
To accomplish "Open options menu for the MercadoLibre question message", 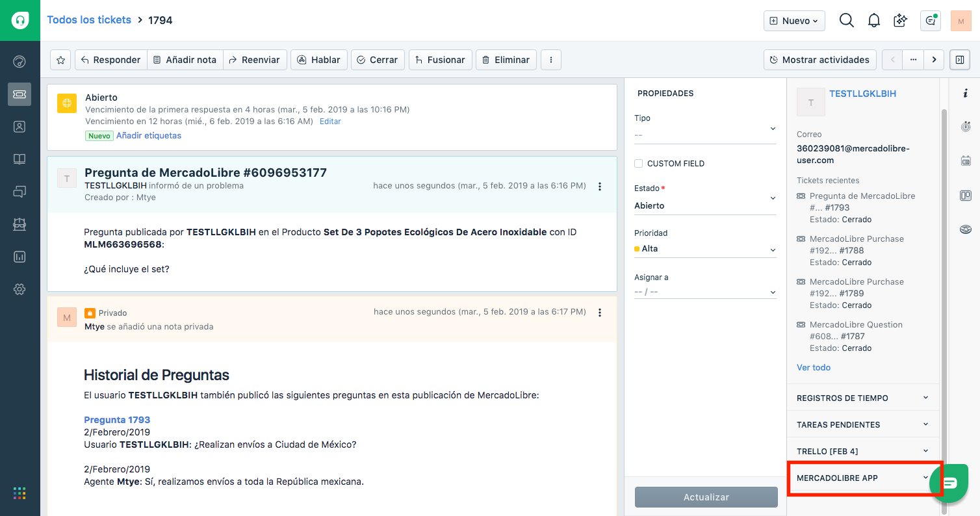I will pyautogui.click(x=600, y=187).
